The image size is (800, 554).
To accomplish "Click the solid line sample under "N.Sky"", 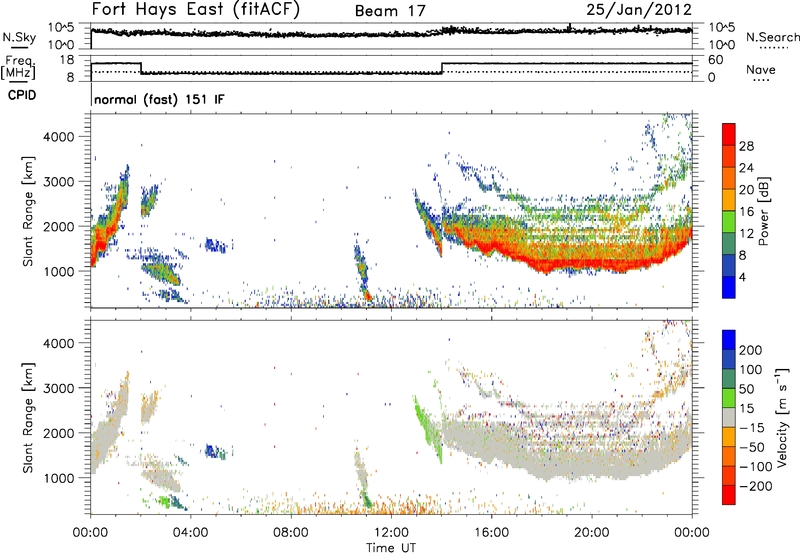I will (x=19, y=47).
